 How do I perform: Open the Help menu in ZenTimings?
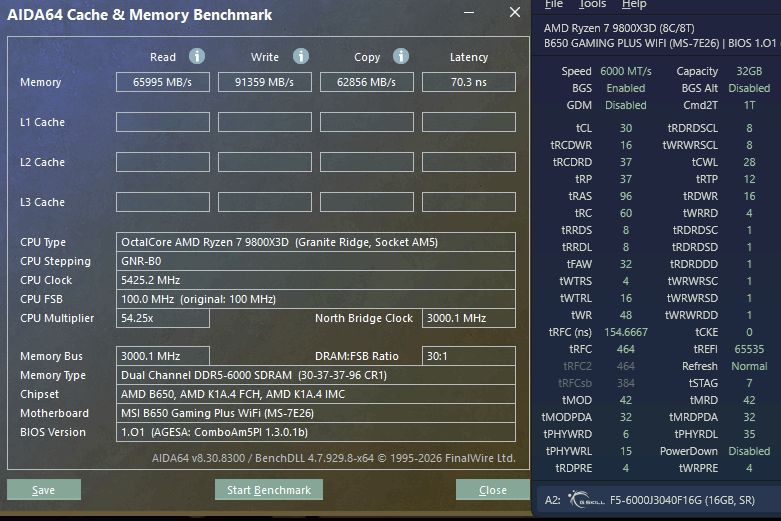(x=634, y=4)
